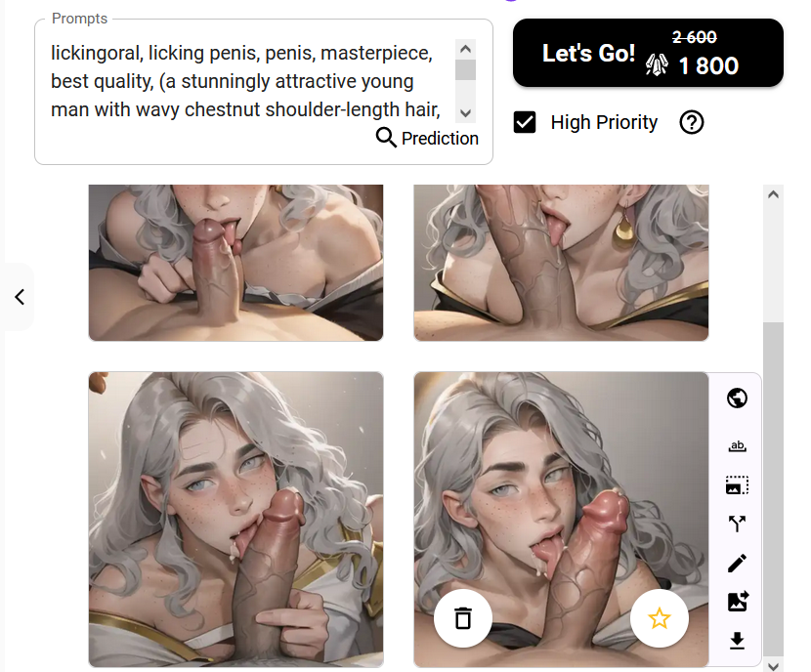This screenshot has height=672, width=811.
Task: Favorite the image with the star icon
Action: pyautogui.click(x=659, y=618)
